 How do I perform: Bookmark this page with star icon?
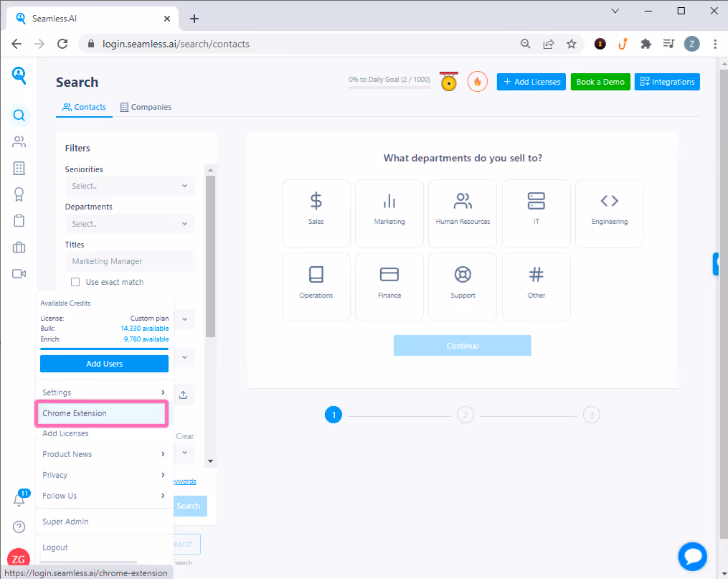tap(571, 44)
